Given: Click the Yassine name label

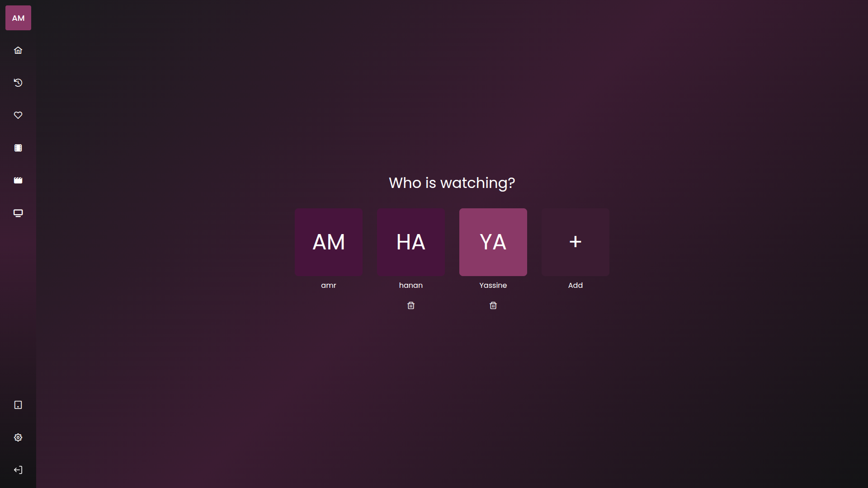Looking at the screenshot, I should (x=493, y=285).
